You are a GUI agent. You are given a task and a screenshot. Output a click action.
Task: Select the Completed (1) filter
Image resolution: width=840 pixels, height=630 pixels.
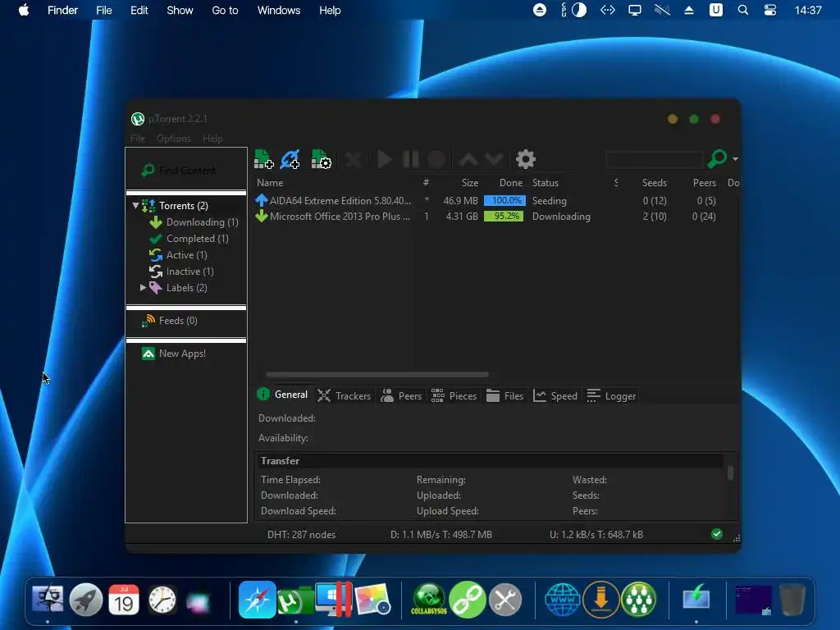pyautogui.click(x=197, y=239)
